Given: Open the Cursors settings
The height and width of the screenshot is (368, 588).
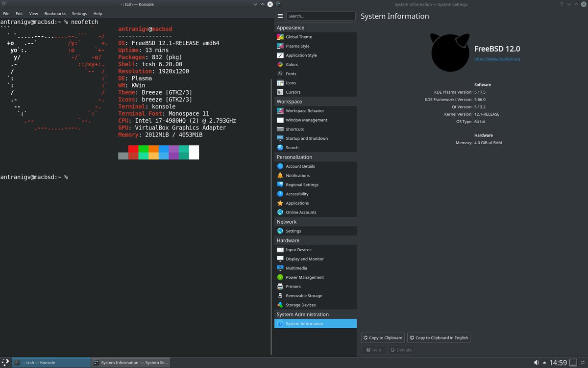Looking at the screenshot, I should coord(316,92).
